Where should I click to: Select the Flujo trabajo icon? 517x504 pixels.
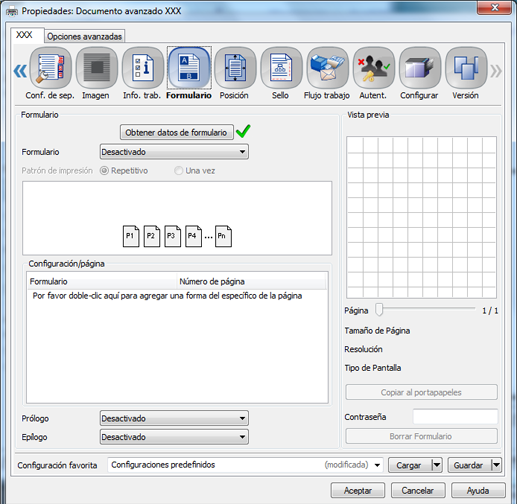coord(328,68)
